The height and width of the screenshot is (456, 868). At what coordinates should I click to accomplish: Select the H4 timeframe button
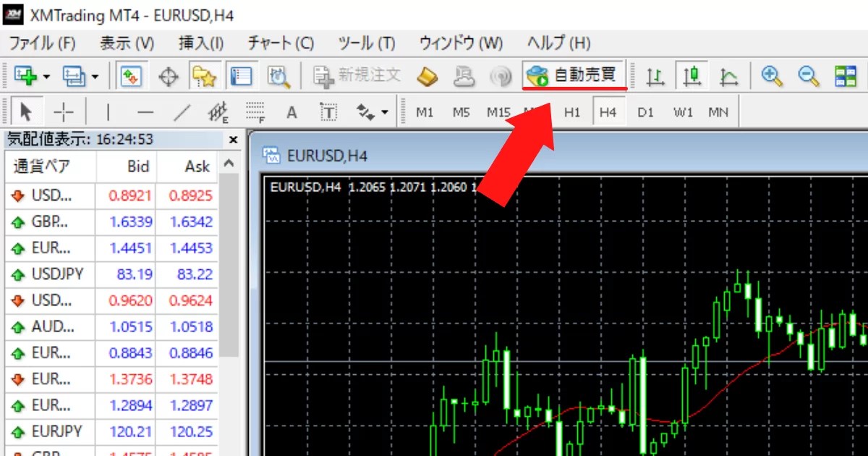tap(608, 112)
